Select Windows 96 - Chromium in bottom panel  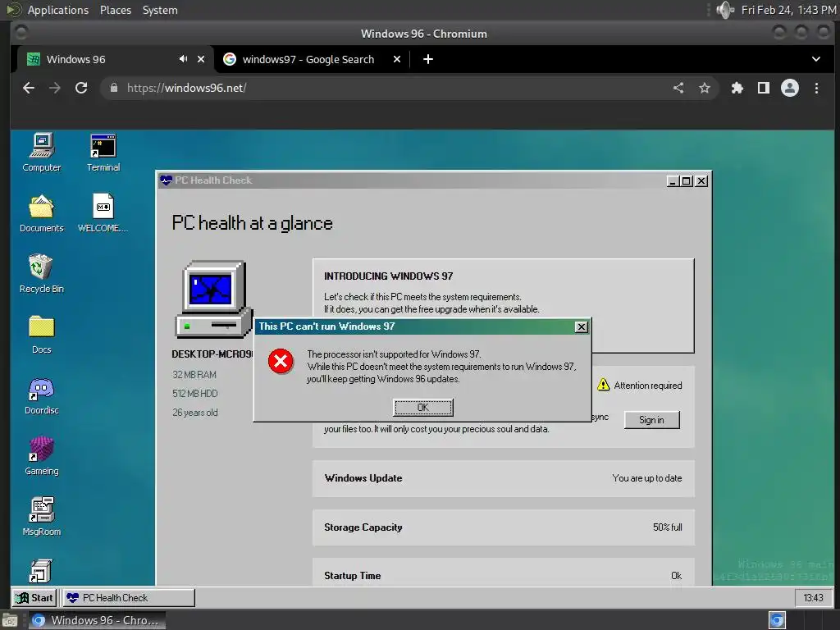(98, 620)
